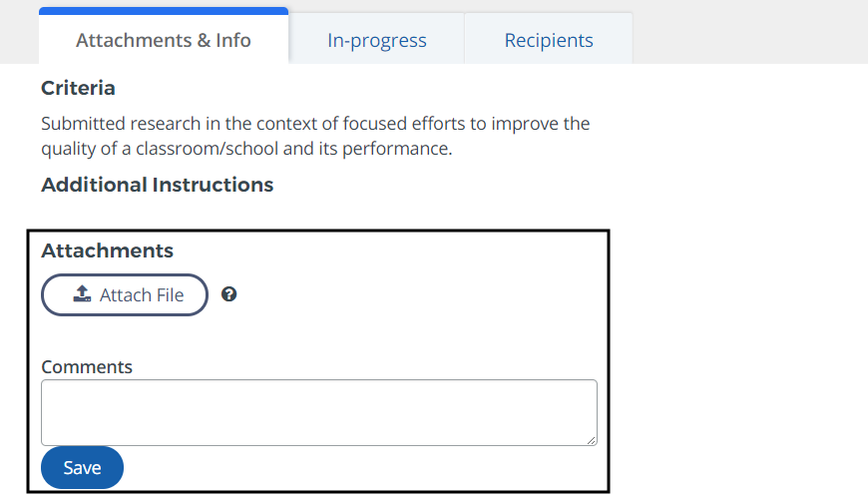This screenshot has width=868, height=497.
Task: Save the comments with Save button
Action: click(82, 467)
